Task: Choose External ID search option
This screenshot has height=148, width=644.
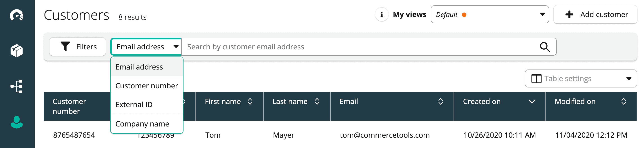Action: point(134,105)
